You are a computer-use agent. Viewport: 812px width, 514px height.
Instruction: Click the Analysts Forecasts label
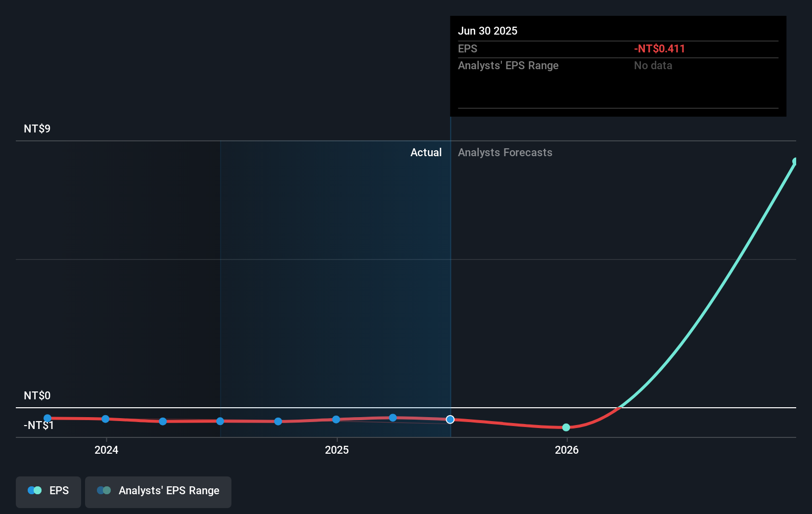[x=505, y=152]
